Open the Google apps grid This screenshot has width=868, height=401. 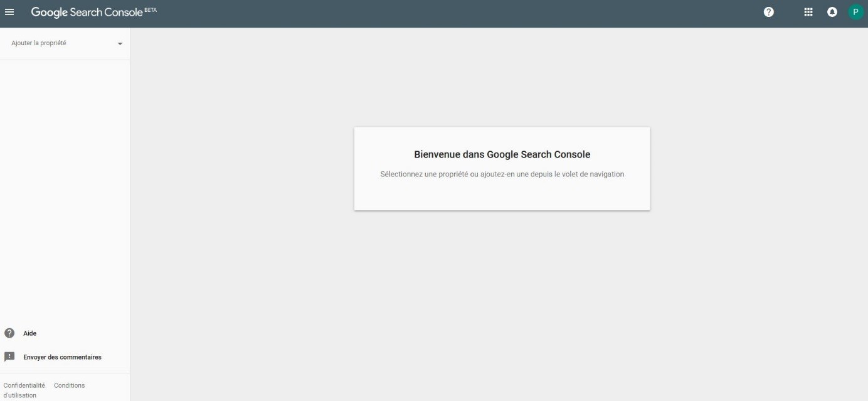pos(808,12)
